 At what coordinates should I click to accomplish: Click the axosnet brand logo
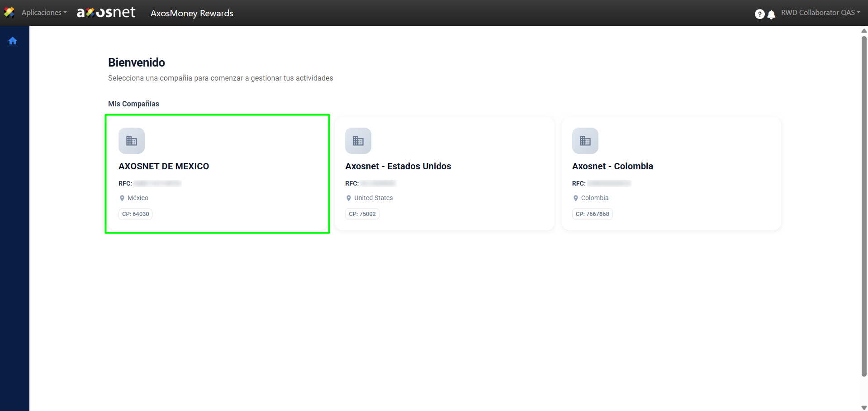tap(106, 13)
